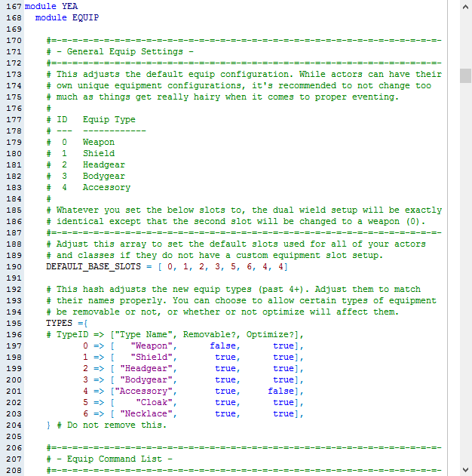
Task: Click the first "true" on the Cloak row
Action: (x=225, y=402)
